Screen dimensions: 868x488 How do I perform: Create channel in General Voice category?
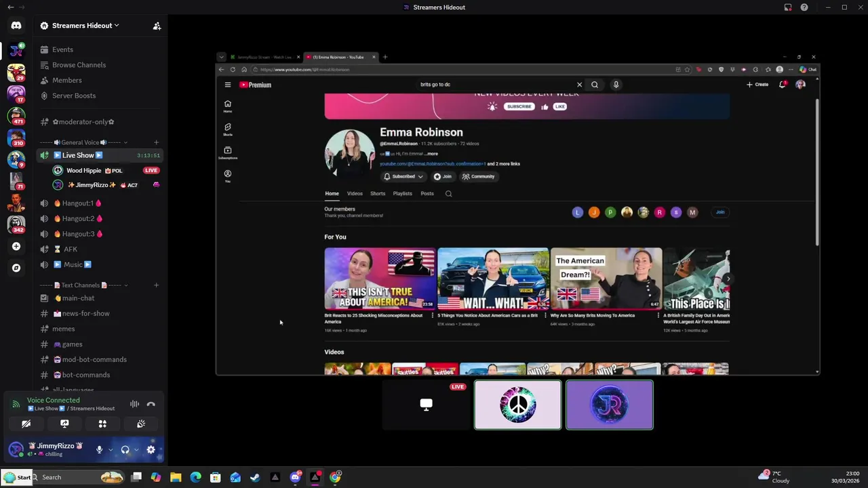[156, 142]
